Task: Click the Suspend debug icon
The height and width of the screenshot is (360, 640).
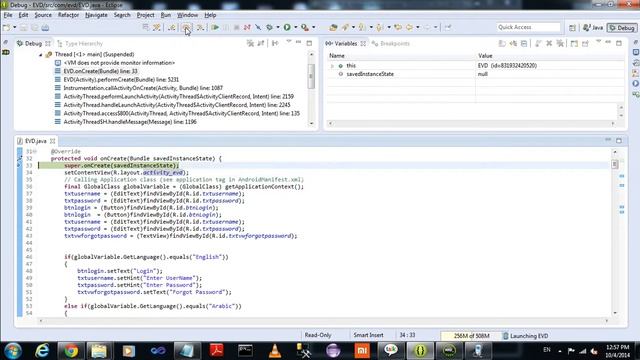Action: click(226, 27)
